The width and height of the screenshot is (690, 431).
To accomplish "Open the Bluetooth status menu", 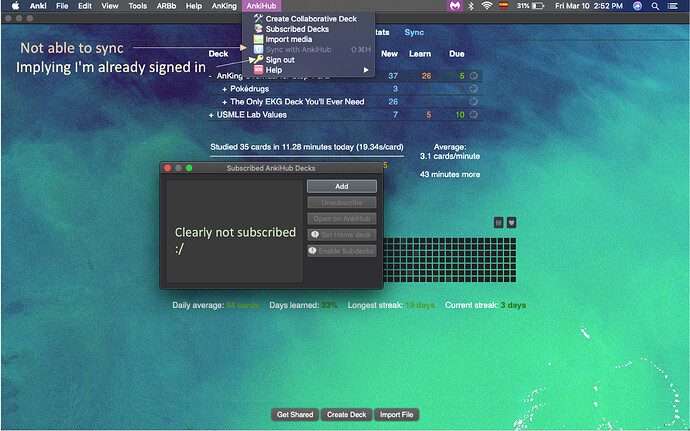I will pos(470,6).
